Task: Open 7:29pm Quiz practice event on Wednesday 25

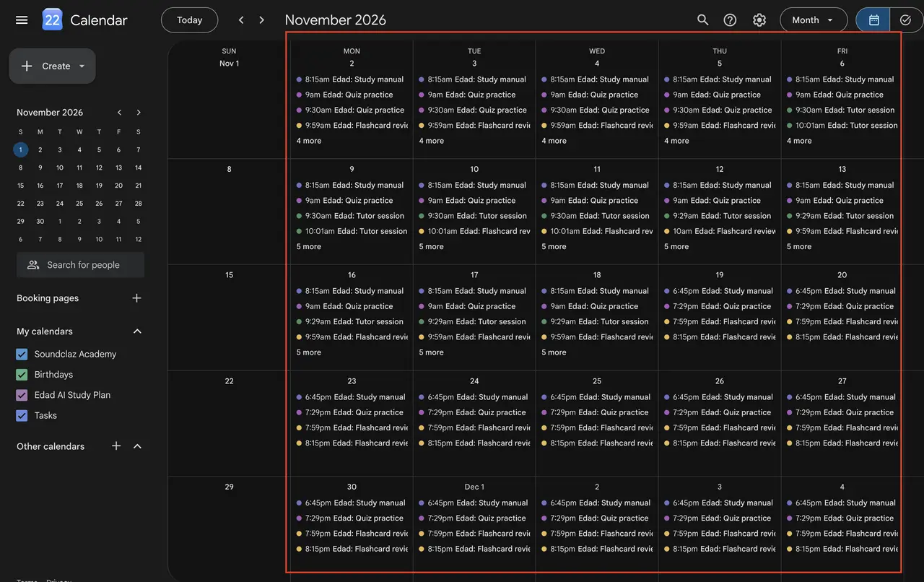Action: (596, 412)
